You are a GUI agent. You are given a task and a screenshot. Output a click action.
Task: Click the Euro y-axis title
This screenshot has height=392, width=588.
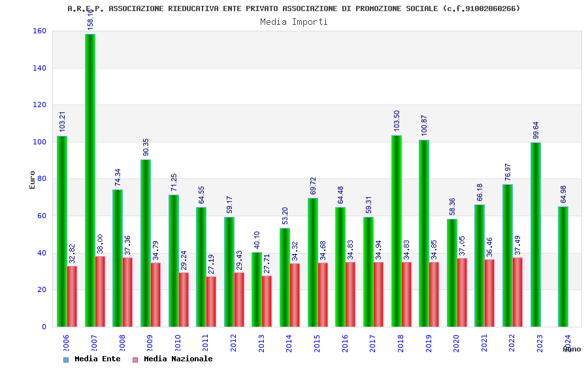[x=32, y=180]
